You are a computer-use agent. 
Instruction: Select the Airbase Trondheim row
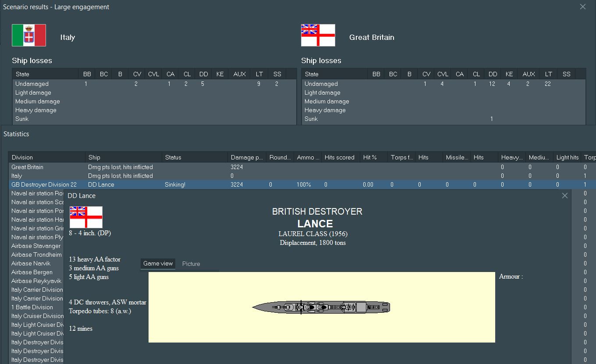tap(36, 254)
